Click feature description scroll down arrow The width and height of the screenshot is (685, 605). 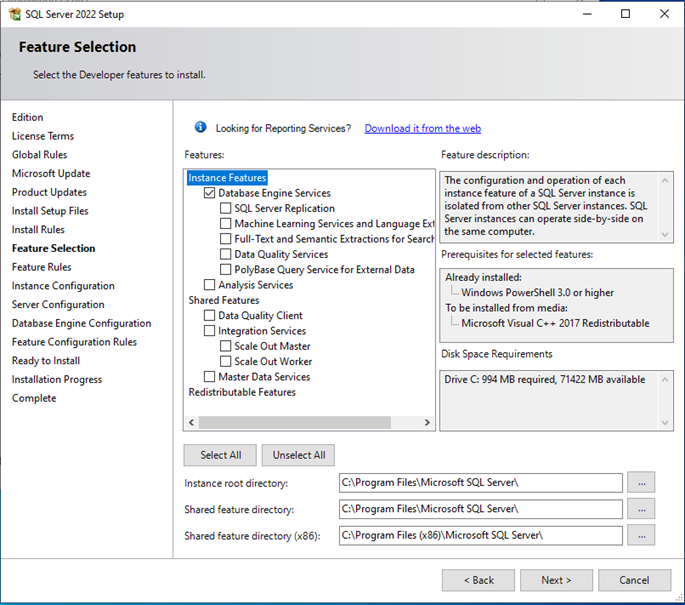pos(665,235)
